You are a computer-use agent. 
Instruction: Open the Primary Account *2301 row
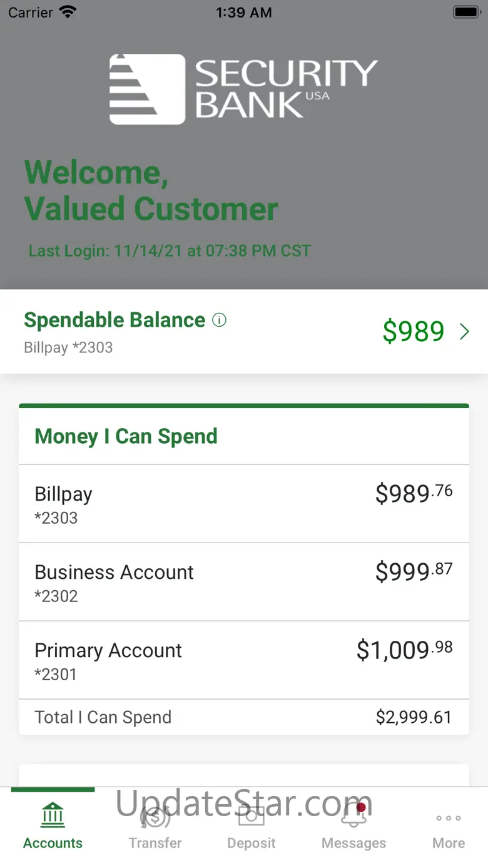click(x=244, y=660)
